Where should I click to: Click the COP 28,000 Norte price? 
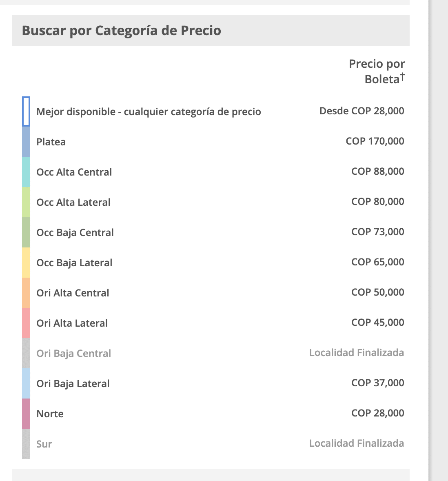(x=377, y=413)
